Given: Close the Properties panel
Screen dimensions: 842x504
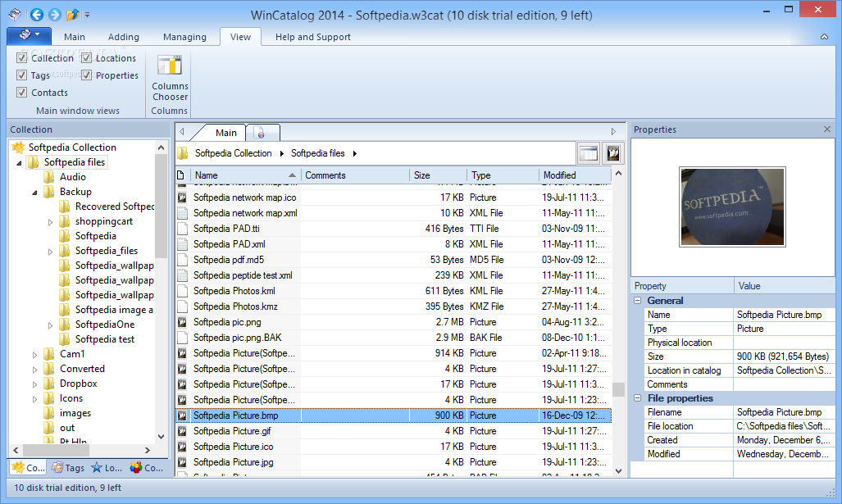Looking at the screenshot, I should [x=827, y=129].
